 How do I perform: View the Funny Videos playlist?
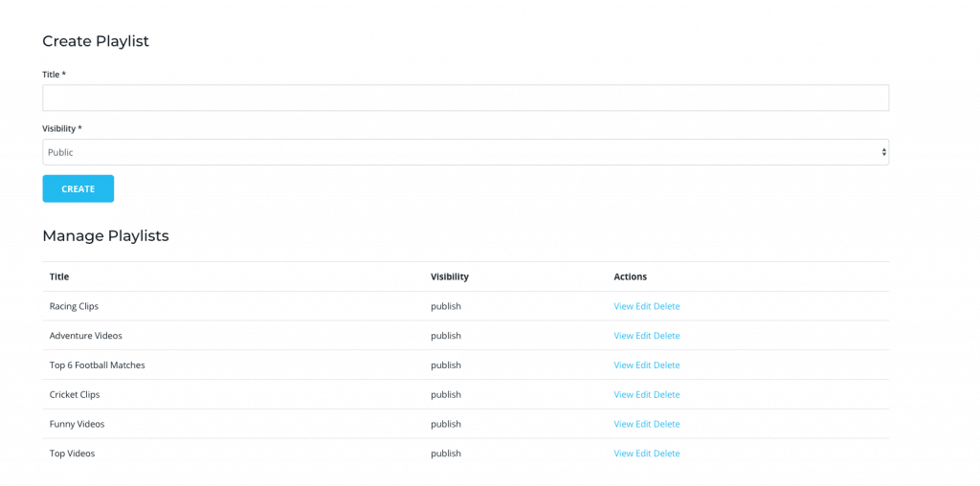(x=623, y=424)
